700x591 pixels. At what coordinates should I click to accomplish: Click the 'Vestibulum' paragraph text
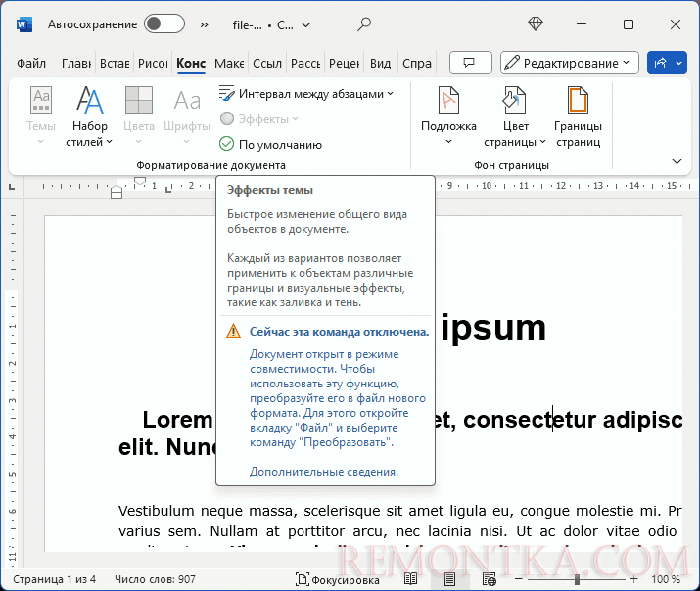point(157,510)
